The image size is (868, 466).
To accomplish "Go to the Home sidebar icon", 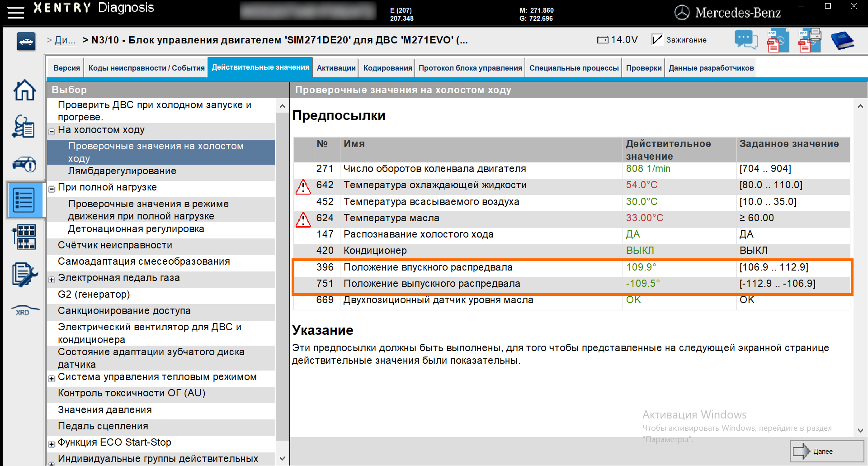I will [24, 90].
